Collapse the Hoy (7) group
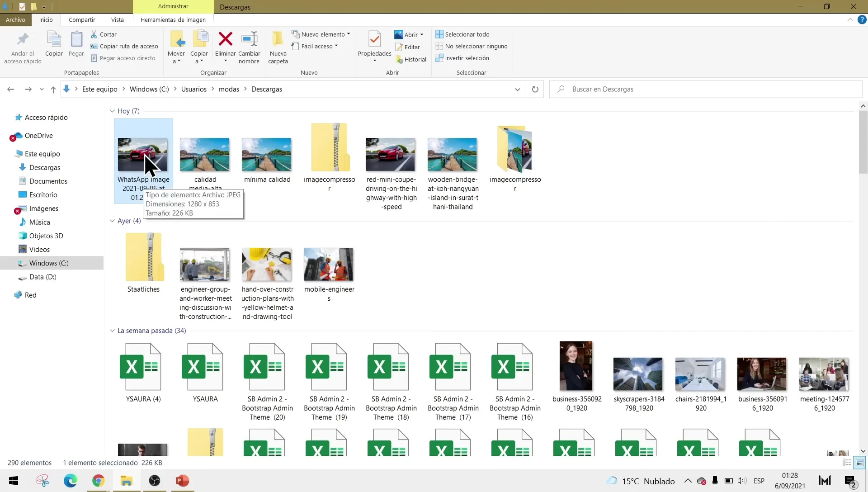Viewport: 868px width, 492px height. click(112, 111)
